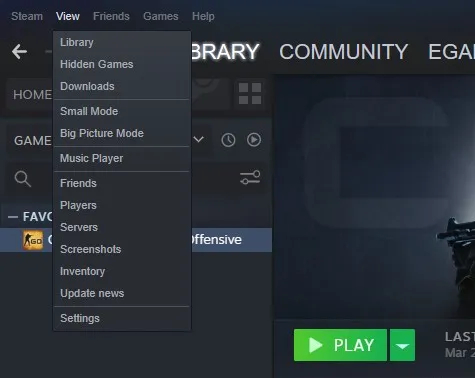Click the recent activity clock icon

point(228,140)
